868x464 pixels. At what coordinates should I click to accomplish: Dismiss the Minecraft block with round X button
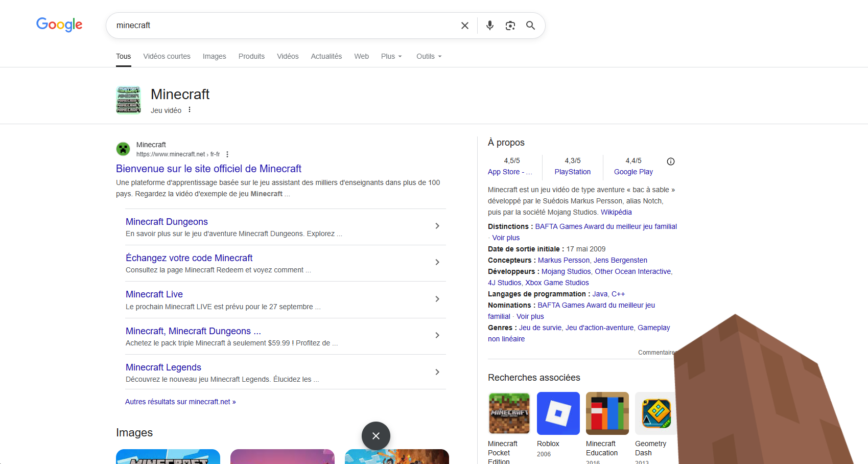(x=376, y=435)
